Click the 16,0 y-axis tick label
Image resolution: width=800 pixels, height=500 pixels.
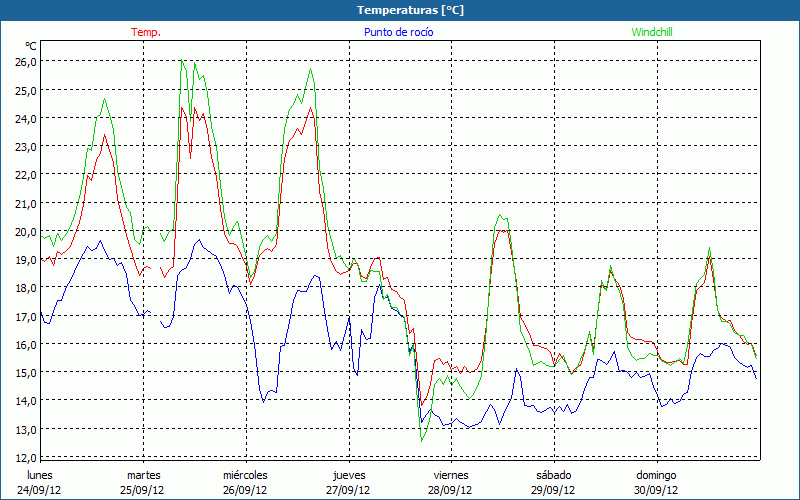point(26,344)
